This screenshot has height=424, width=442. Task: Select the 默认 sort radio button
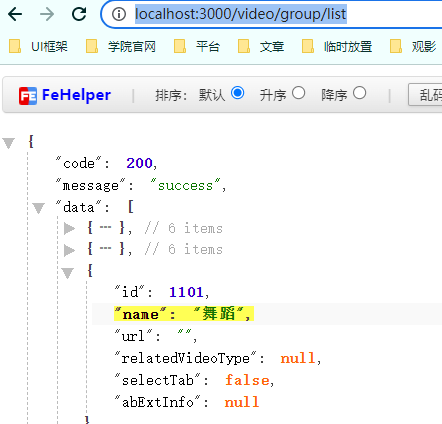(x=238, y=93)
